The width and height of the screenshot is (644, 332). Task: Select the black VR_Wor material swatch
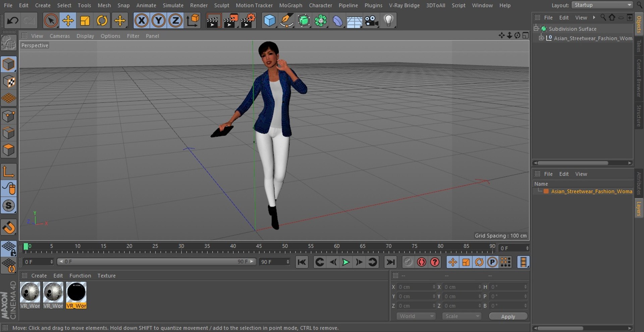click(76, 292)
